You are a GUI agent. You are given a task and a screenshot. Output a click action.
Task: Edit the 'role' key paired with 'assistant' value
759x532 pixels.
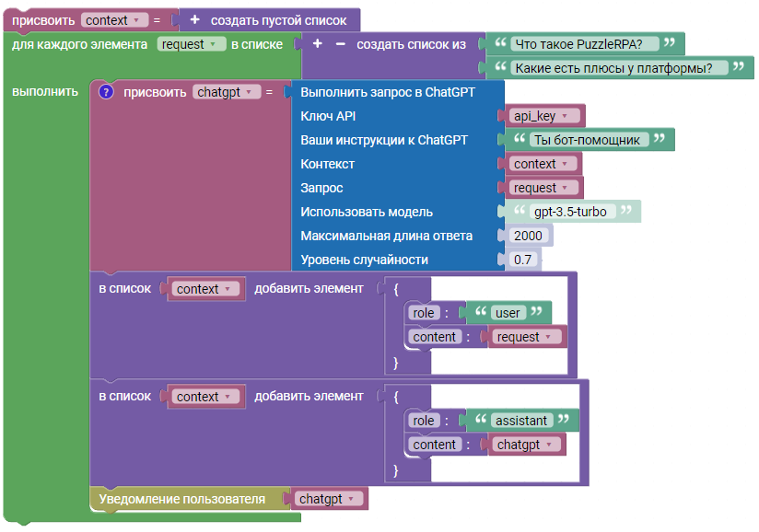[x=424, y=421]
